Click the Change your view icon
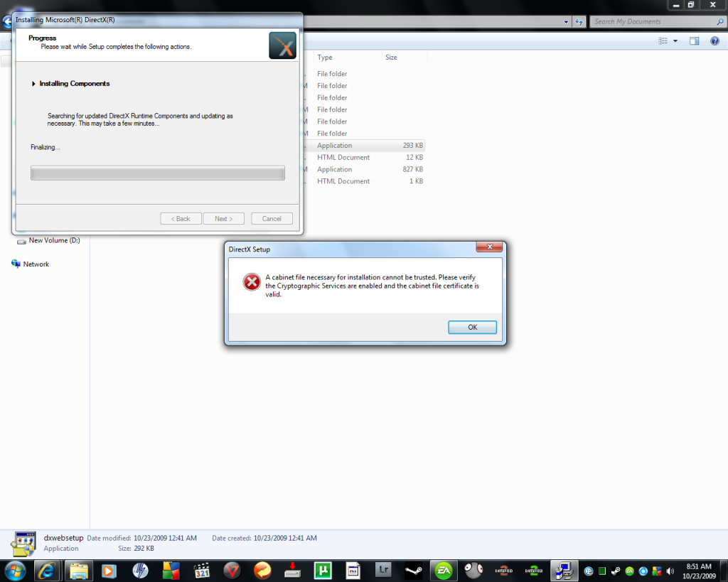This screenshot has width=728, height=582. coord(663,41)
